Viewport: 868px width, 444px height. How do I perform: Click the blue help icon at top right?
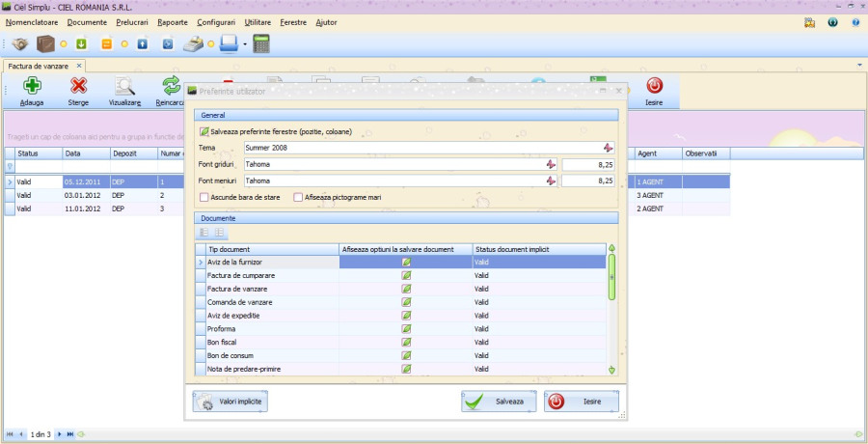[854, 20]
